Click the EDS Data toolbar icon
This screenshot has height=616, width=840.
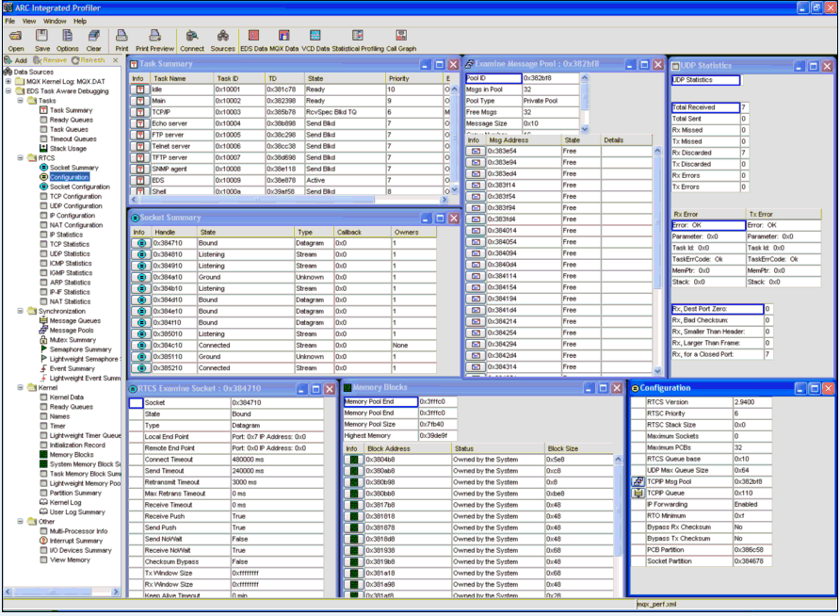pyautogui.click(x=252, y=39)
